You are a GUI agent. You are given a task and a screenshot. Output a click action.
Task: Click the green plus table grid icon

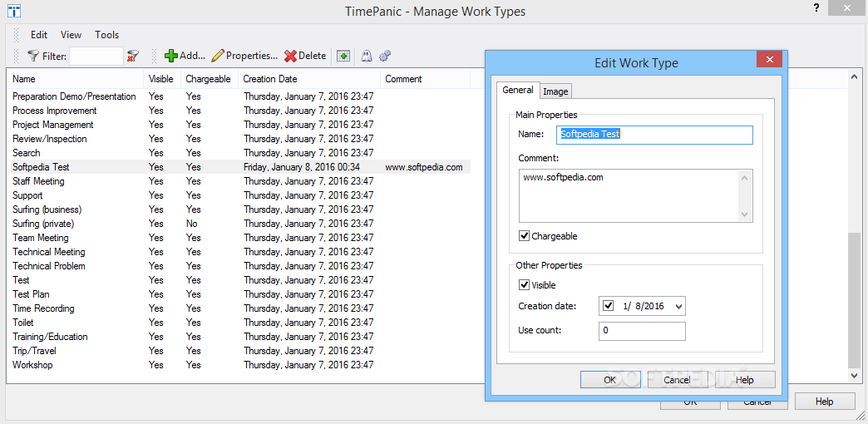click(343, 56)
